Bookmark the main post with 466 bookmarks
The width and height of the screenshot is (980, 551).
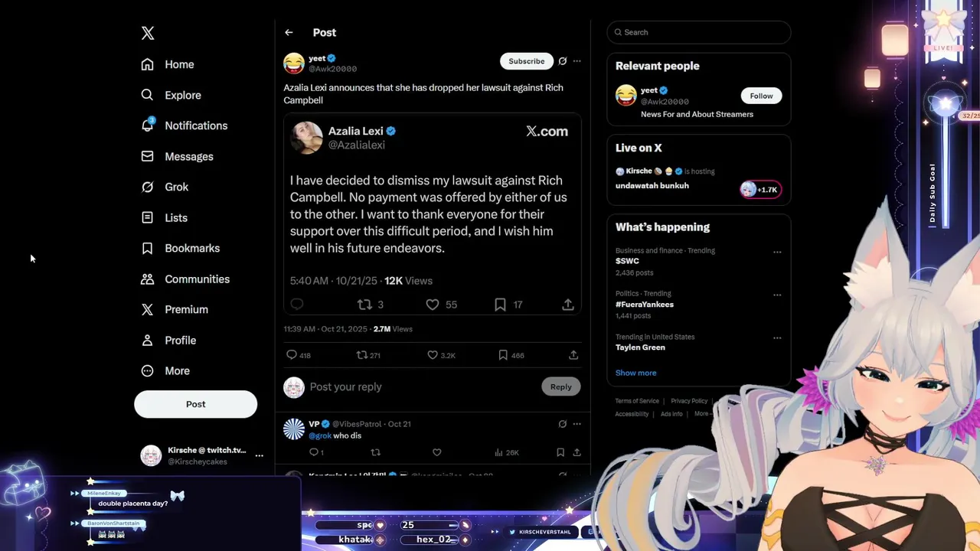(x=503, y=355)
